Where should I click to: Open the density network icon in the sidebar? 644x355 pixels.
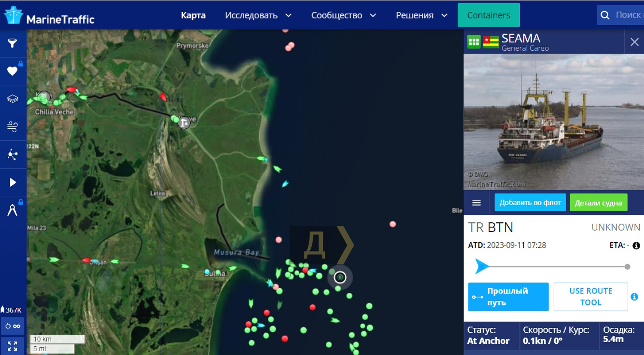12,155
